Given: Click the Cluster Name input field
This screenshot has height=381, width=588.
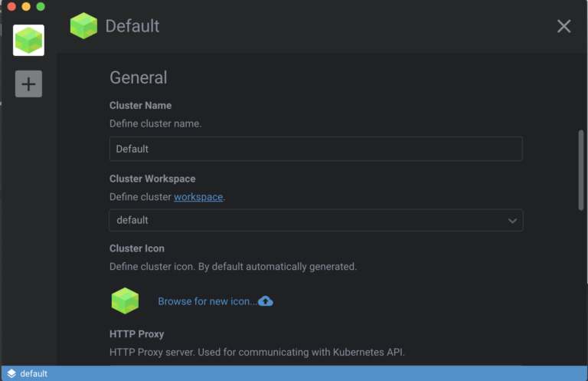Looking at the screenshot, I should click(x=315, y=149).
